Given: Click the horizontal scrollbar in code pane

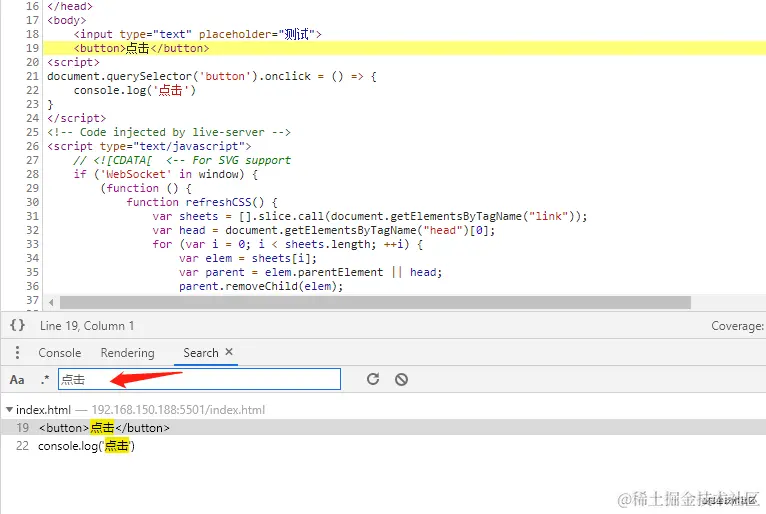Looking at the screenshot, I should pyautogui.click(x=375, y=302).
